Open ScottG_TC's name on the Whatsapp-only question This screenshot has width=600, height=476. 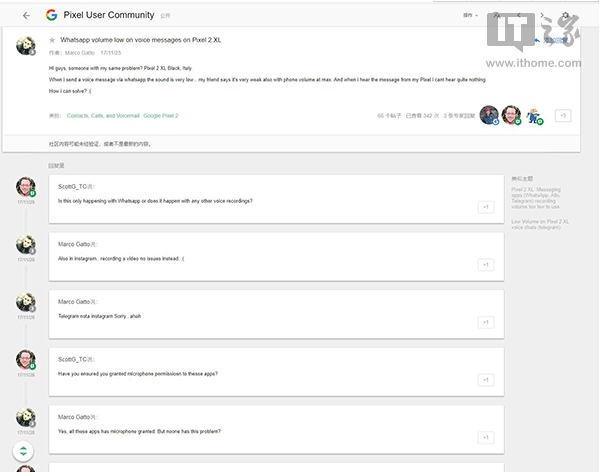point(72,186)
